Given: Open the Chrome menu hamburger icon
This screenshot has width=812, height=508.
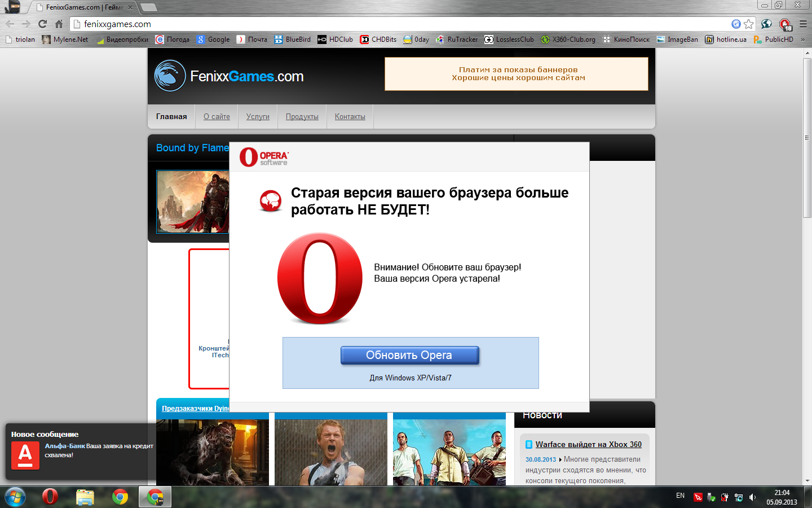Looking at the screenshot, I should coord(803,24).
